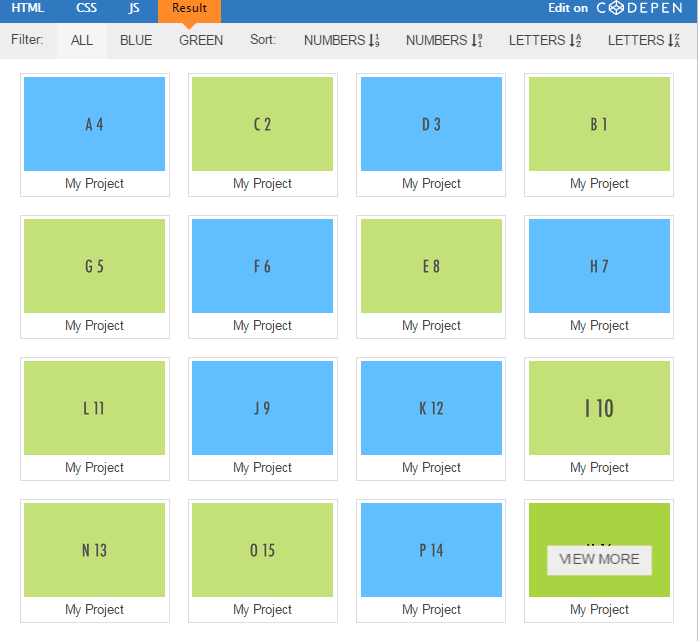Click the blue A 4 tile
The width and height of the screenshot is (700, 641).
click(x=95, y=124)
